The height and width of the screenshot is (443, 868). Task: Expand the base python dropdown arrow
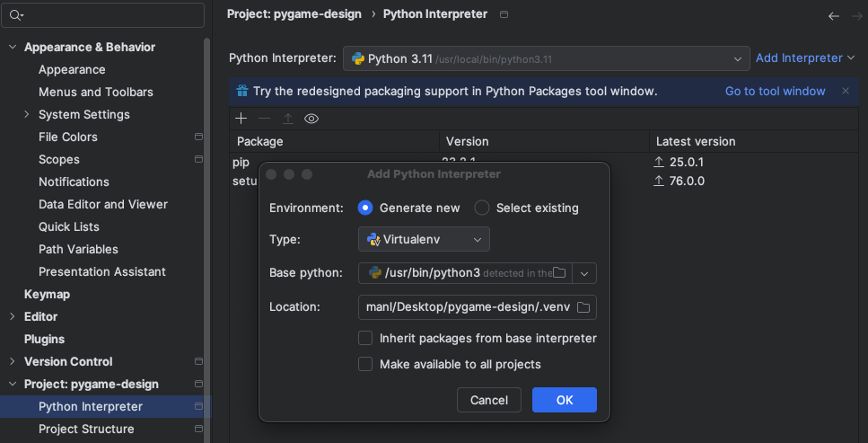point(584,273)
